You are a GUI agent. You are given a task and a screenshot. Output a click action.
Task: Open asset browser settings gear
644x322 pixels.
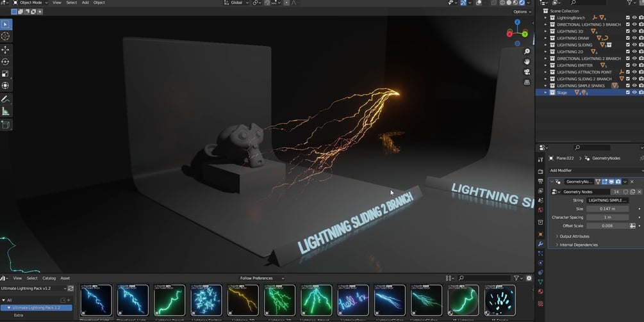pyautogui.click(x=529, y=278)
